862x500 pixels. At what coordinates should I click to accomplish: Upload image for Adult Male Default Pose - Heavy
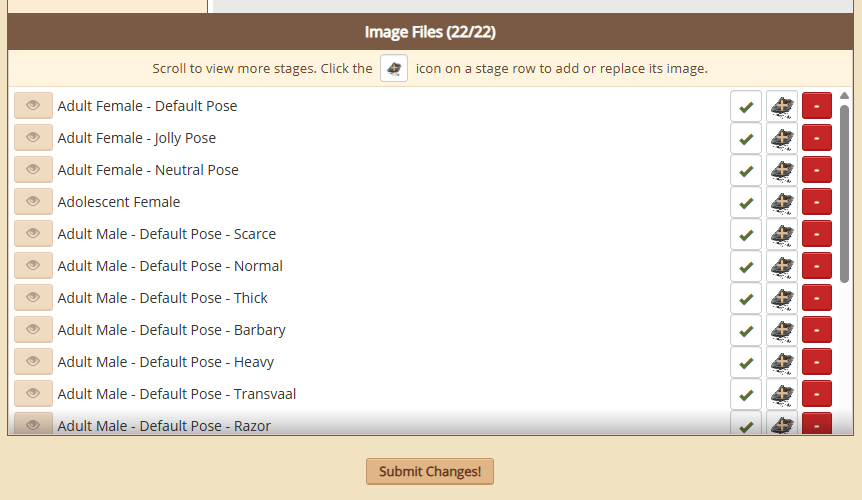(x=781, y=362)
